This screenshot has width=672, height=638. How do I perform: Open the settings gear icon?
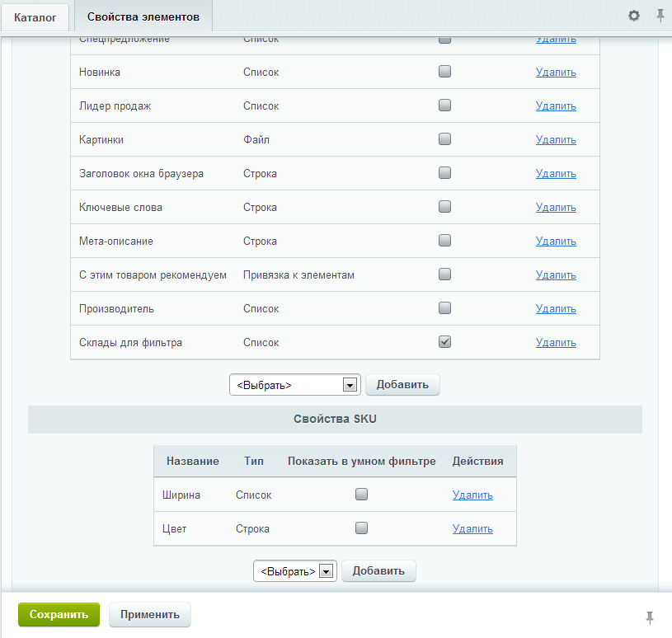633,16
